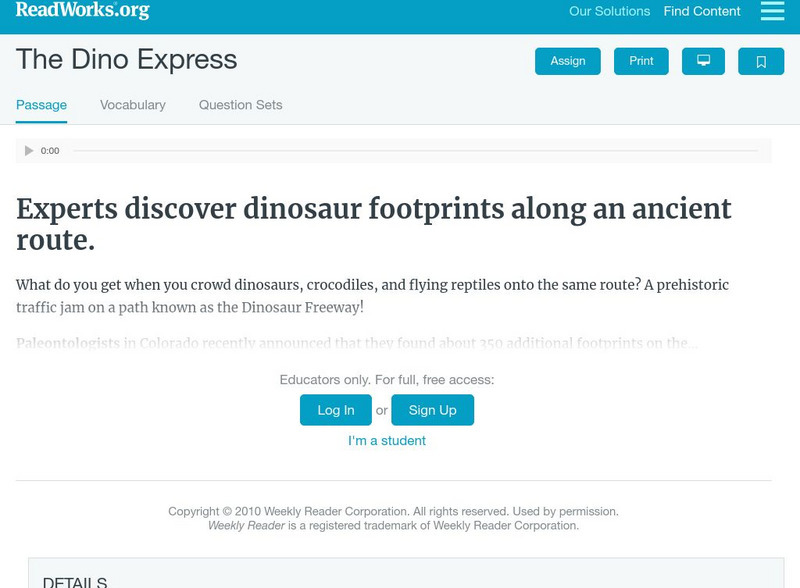The height and width of the screenshot is (588, 800).
Task: Log in as an educator
Action: click(335, 409)
